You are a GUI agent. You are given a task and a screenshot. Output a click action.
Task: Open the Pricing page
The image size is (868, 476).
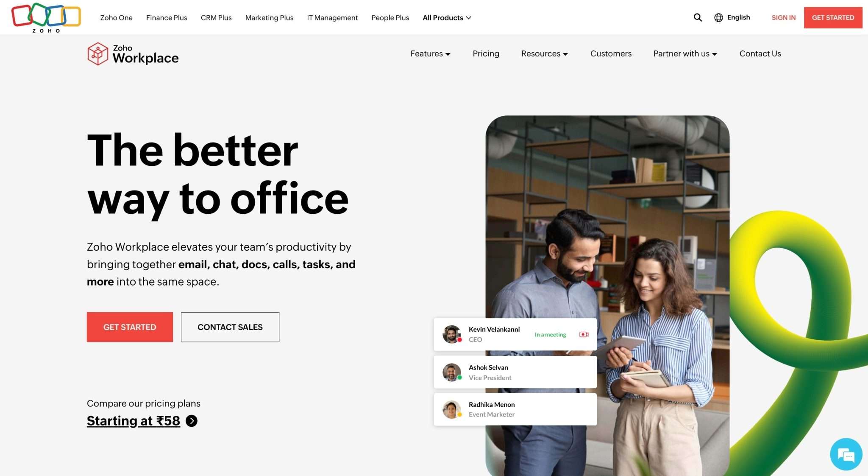pyautogui.click(x=486, y=54)
